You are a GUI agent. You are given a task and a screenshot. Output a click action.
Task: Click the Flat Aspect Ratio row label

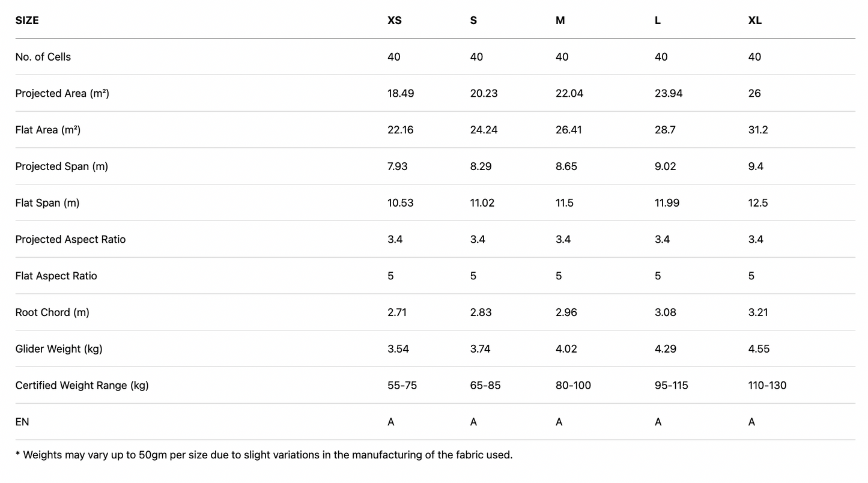point(56,276)
